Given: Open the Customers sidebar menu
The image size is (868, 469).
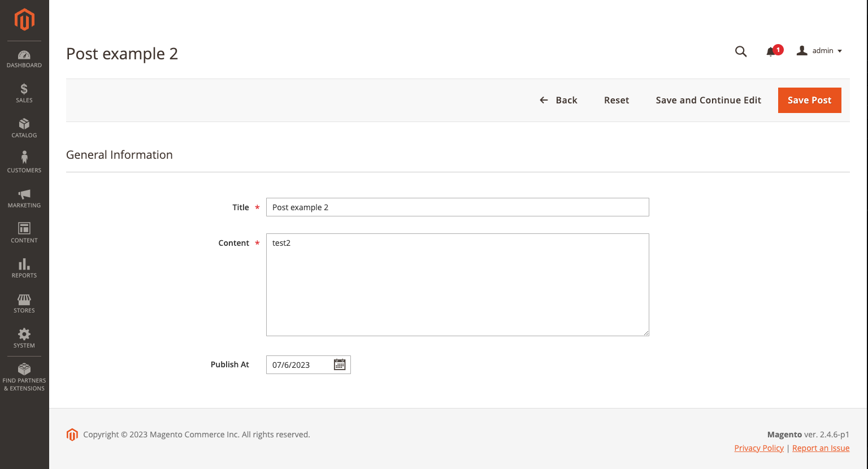Looking at the screenshot, I should [x=24, y=162].
